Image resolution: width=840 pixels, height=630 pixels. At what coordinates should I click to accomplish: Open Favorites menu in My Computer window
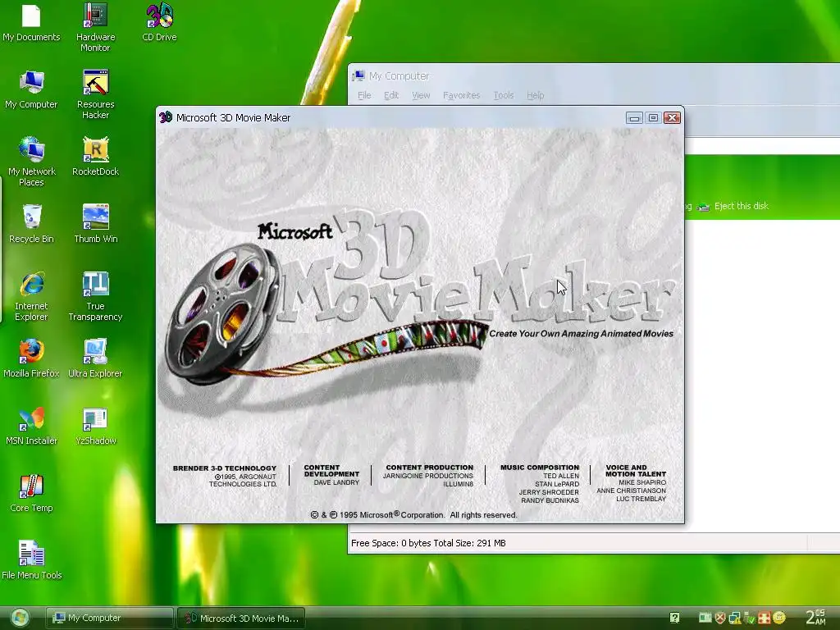coord(461,95)
